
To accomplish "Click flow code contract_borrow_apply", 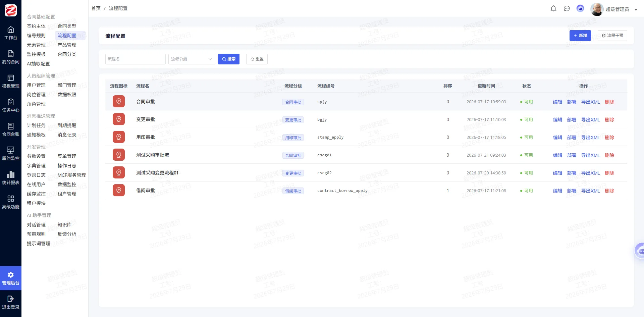I will [342, 191].
